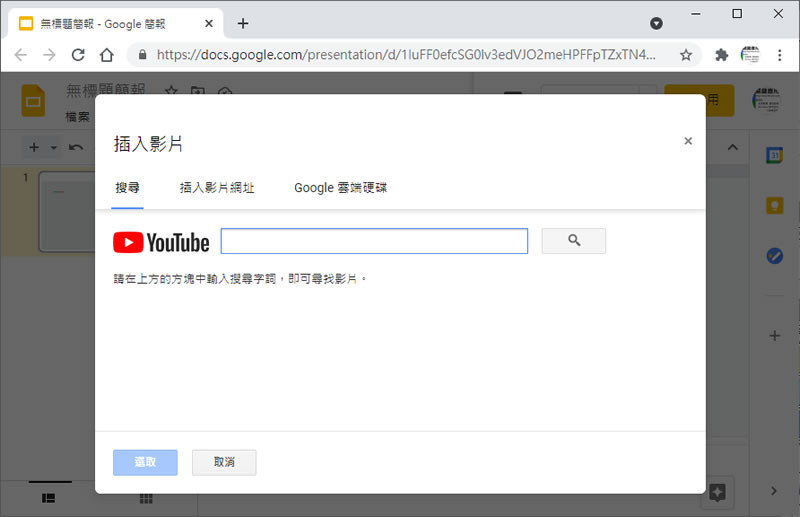Image resolution: width=800 pixels, height=517 pixels.
Task: Minimize the Chrome window
Action: coord(695,14)
